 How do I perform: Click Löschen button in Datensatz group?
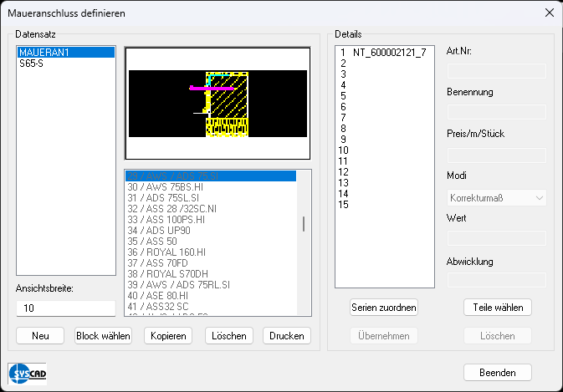point(229,336)
